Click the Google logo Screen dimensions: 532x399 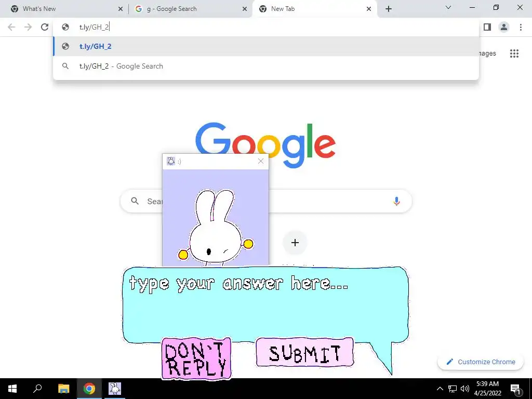265,145
